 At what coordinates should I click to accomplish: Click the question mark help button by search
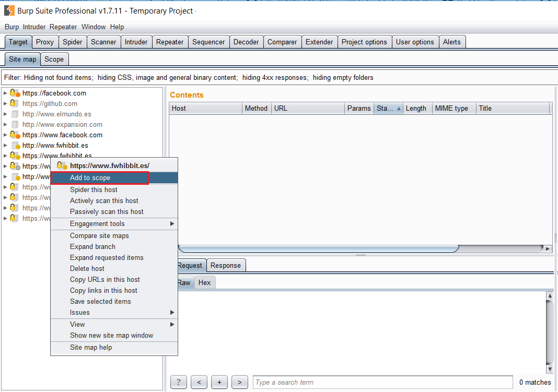178,382
